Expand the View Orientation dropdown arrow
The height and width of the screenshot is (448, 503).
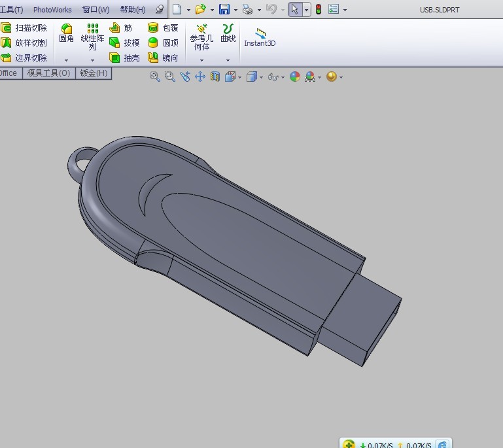pyautogui.click(x=239, y=77)
